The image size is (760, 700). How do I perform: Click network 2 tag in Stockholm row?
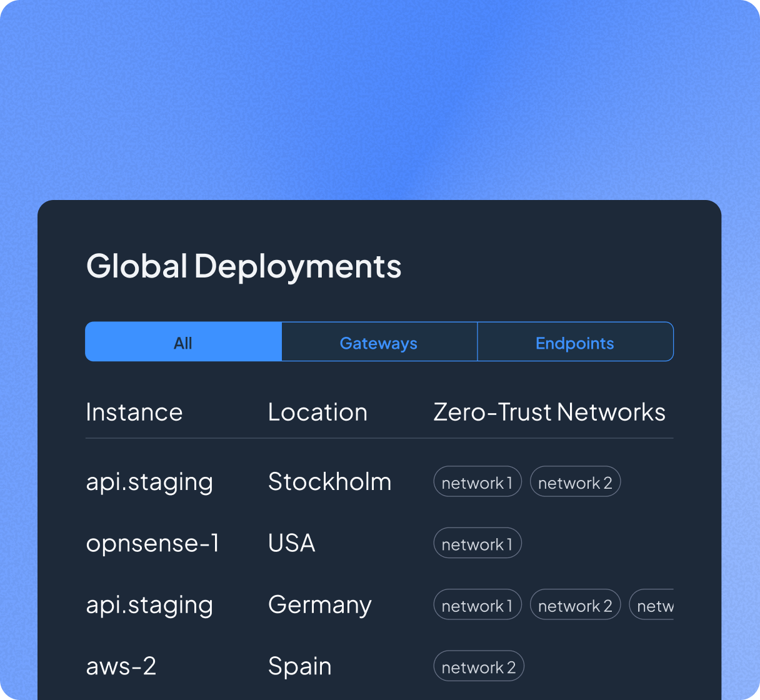point(575,482)
